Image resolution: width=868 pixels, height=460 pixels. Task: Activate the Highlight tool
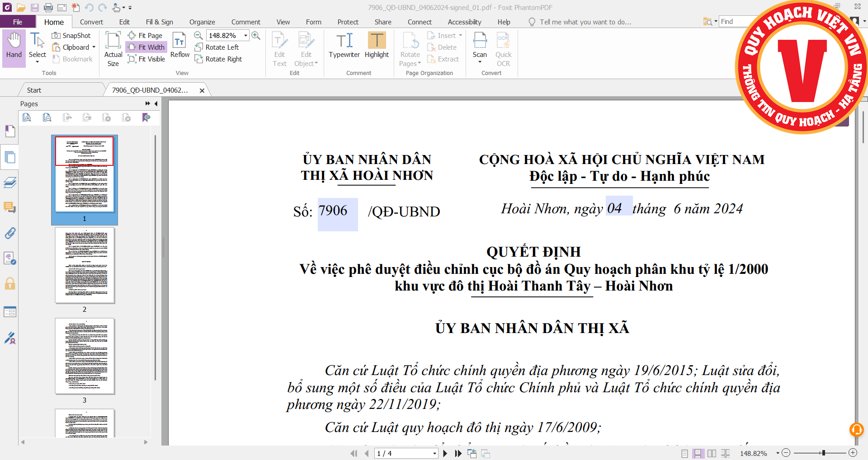point(377,46)
